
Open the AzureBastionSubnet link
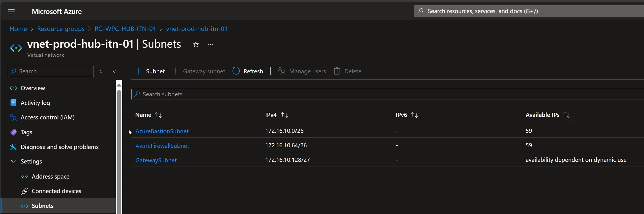[x=162, y=131]
